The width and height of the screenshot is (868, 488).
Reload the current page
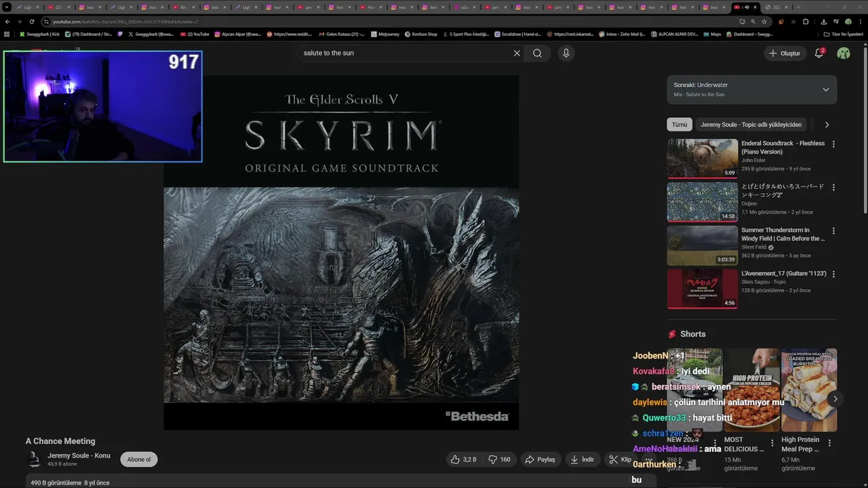(31, 22)
